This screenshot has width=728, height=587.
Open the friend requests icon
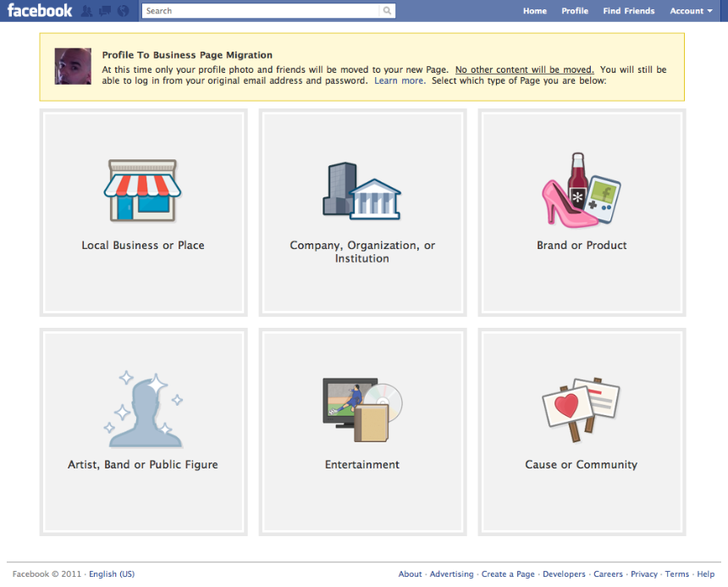(x=87, y=11)
